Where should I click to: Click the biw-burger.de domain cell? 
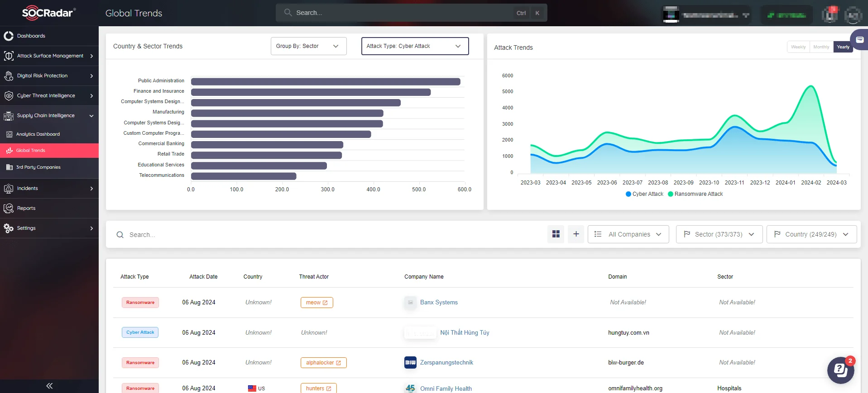[x=626, y=363]
